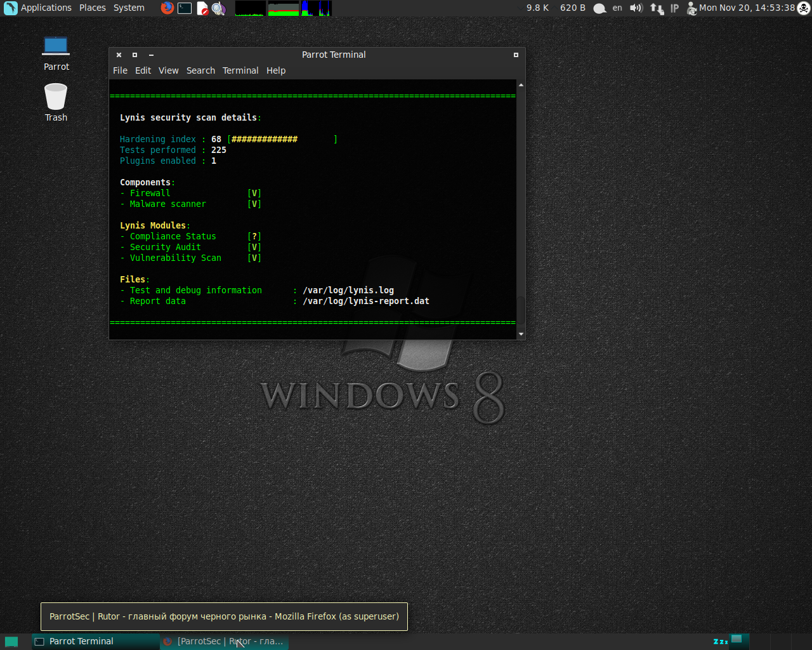
Task: Open the terminal launcher in the top panel
Action: coord(184,8)
